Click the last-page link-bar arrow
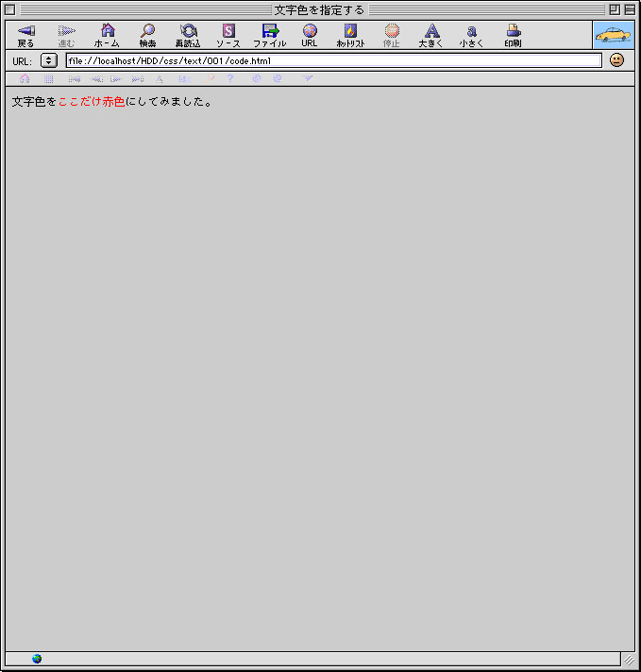641x672 pixels. click(138, 79)
